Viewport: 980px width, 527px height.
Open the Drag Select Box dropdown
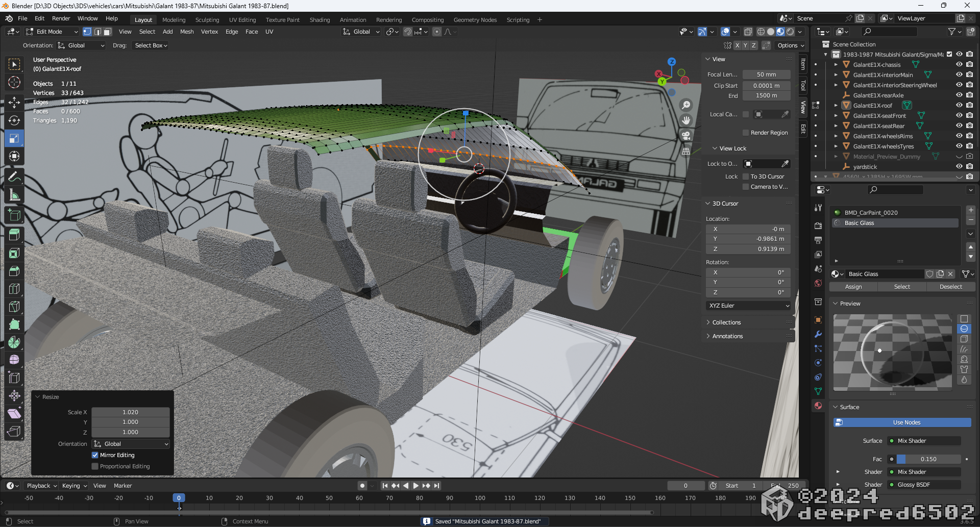[151, 45]
